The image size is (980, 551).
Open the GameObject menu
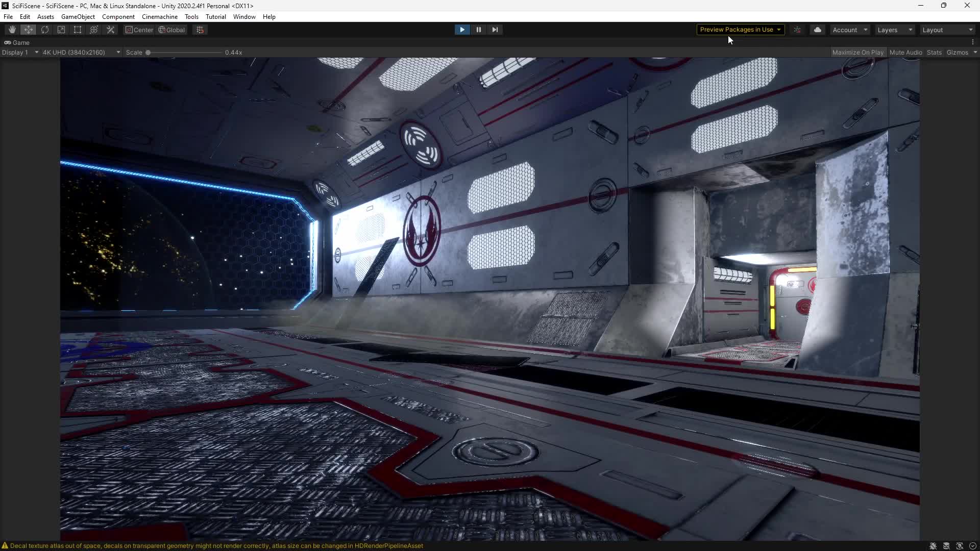pyautogui.click(x=78, y=17)
